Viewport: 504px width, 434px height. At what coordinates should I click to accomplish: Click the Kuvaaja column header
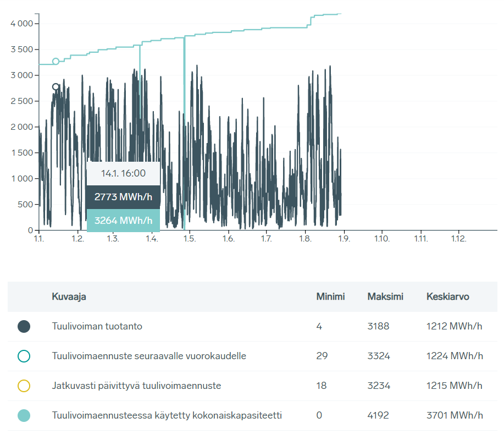click(69, 296)
